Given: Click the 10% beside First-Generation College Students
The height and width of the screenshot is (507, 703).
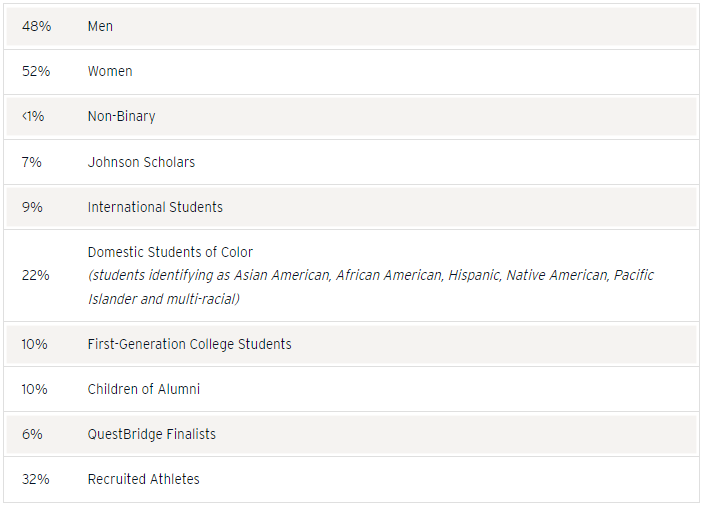Looking at the screenshot, I should [x=34, y=344].
